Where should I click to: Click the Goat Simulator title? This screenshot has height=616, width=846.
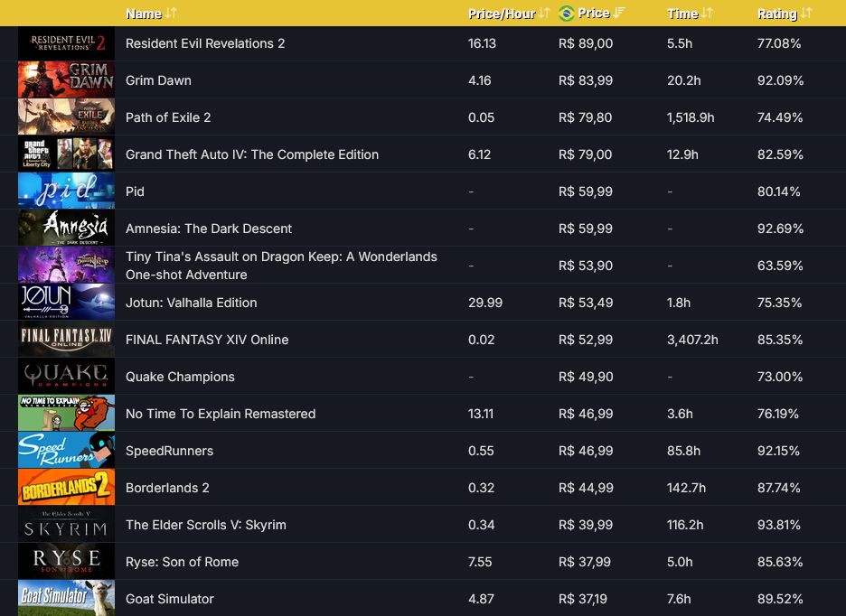[x=170, y=599]
